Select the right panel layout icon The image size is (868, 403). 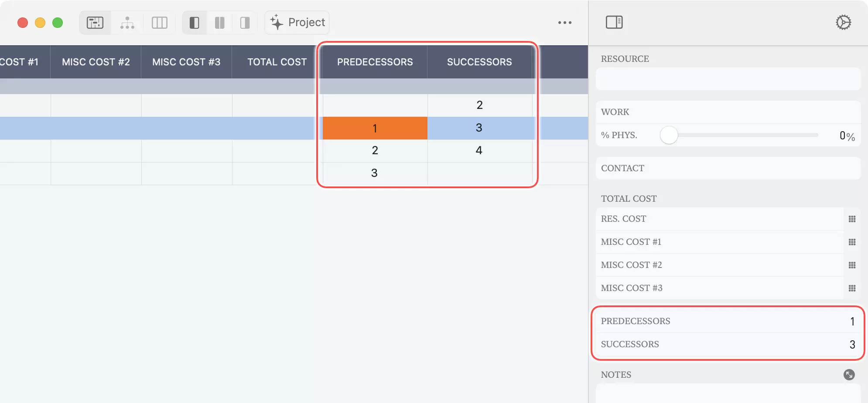coord(244,22)
